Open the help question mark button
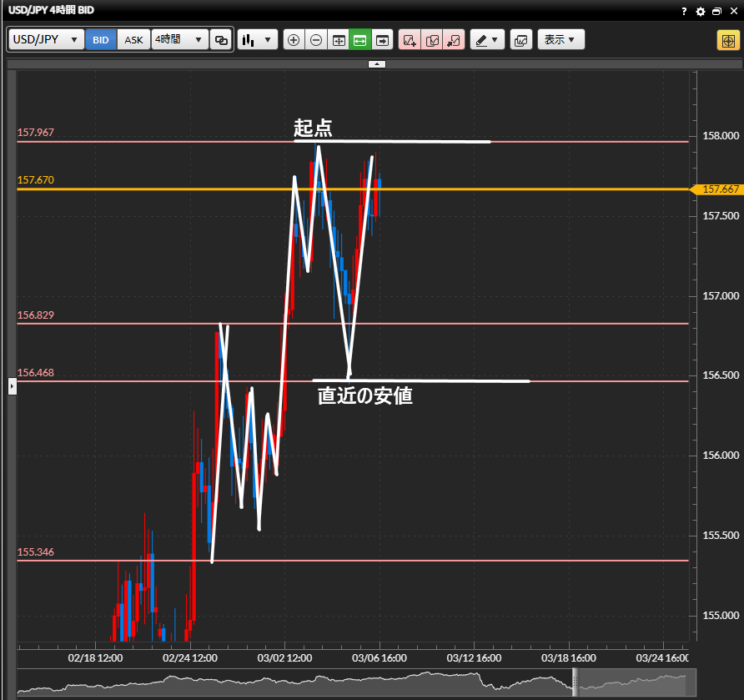This screenshot has height=700, width=744. tap(684, 11)
